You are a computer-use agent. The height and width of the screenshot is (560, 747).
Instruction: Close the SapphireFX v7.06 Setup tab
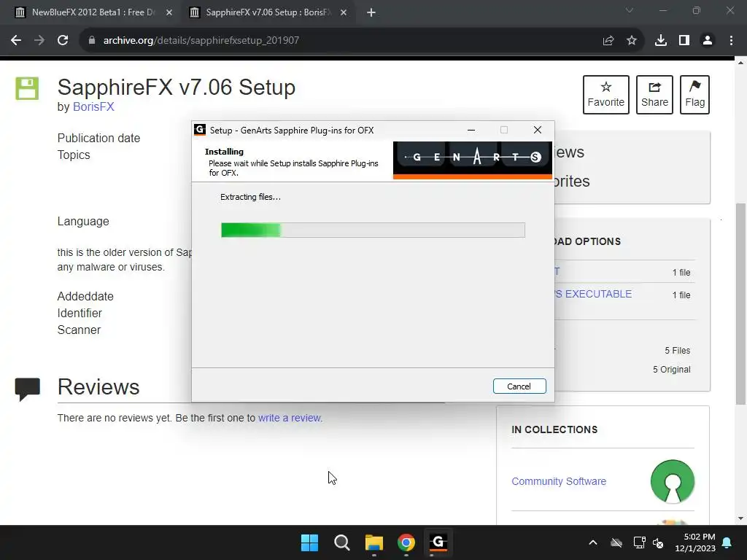coord(344,12)
